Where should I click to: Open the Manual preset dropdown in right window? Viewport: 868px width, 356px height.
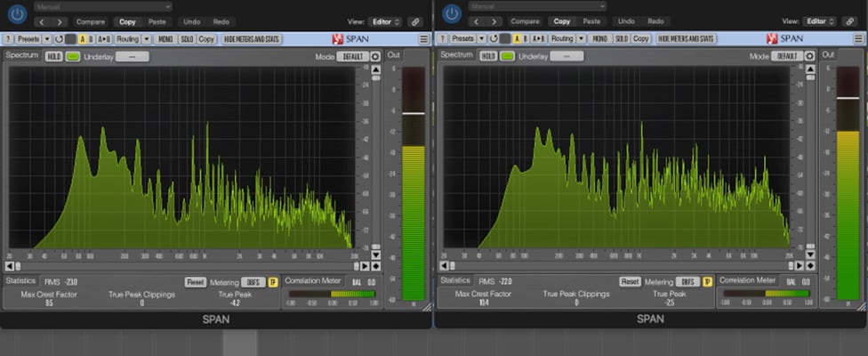537,6
